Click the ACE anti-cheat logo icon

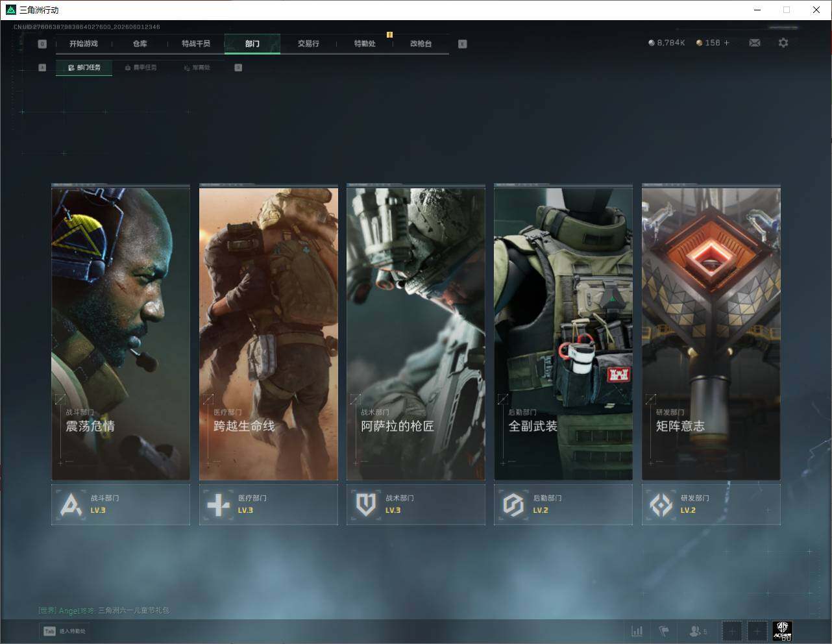(783, 630)
